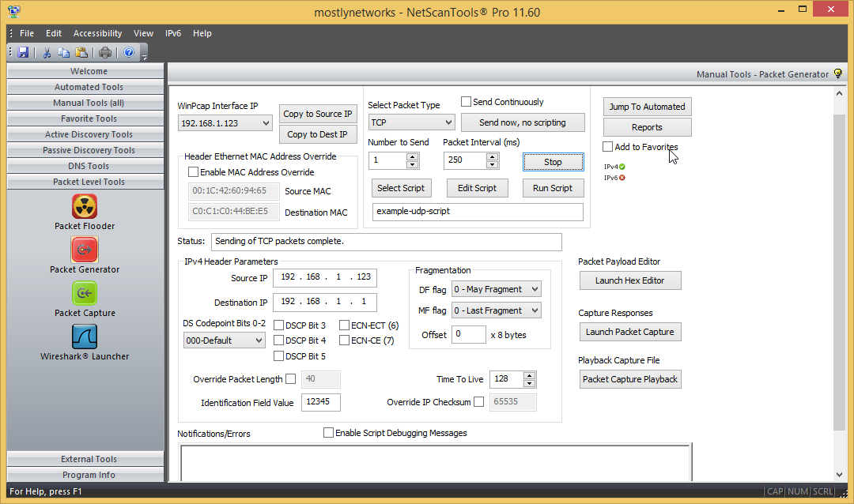The image size is (854, 504).
Task: Open the IPv6 menu
Action: coord(173,33)
